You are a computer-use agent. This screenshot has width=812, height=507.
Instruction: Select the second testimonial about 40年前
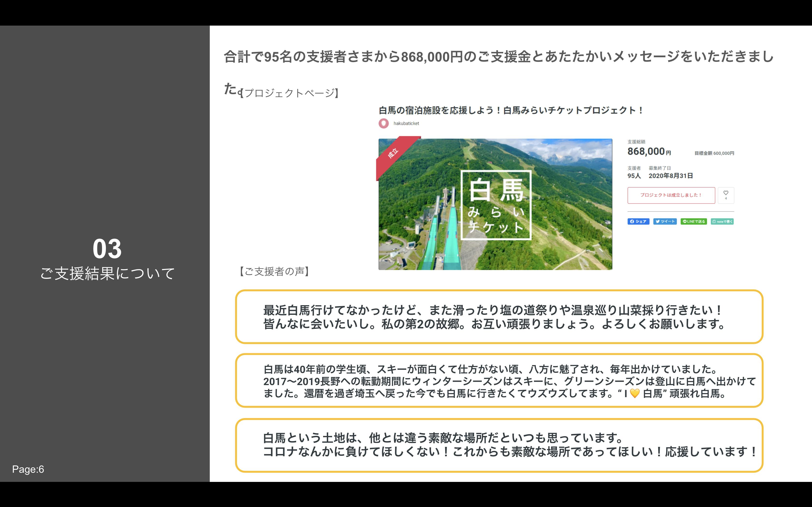point(499,380)
